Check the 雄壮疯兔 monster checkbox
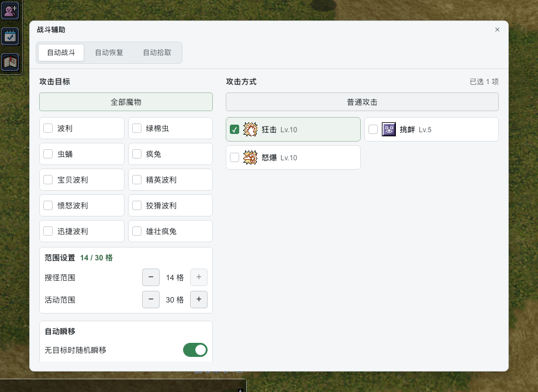The height and width of the screenshot is (392, 538). coord(137,231)
